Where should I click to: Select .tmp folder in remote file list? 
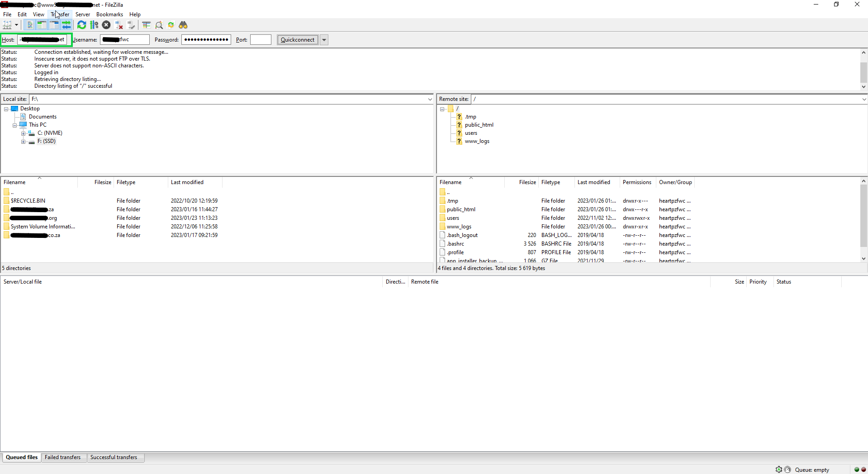[x=452, y=201]
